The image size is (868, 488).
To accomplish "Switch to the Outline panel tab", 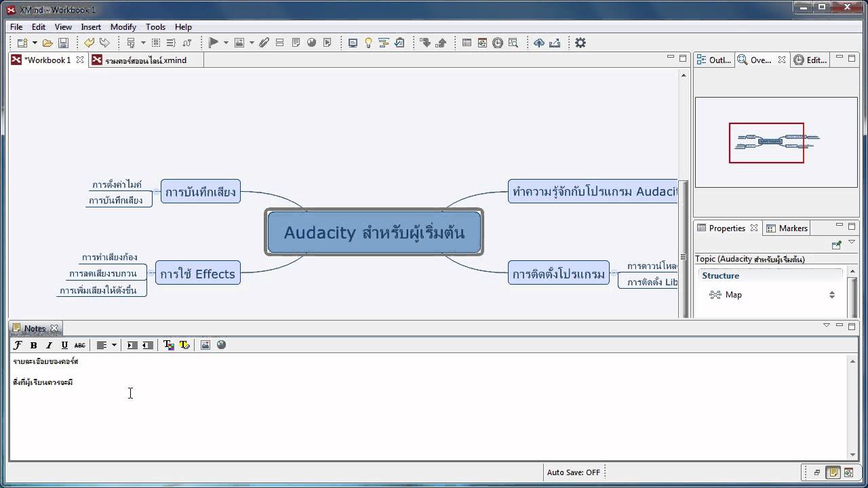I will pos(714,60).
